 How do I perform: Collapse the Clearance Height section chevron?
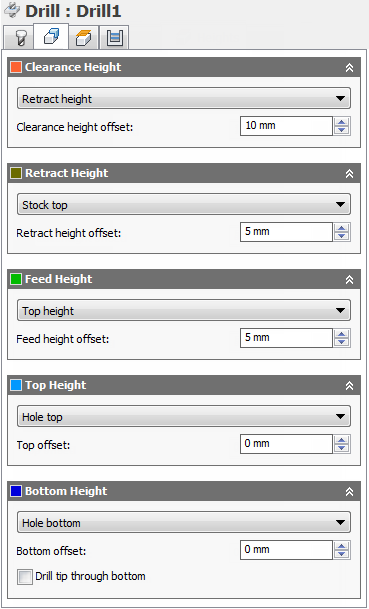[x=349, y=68]
